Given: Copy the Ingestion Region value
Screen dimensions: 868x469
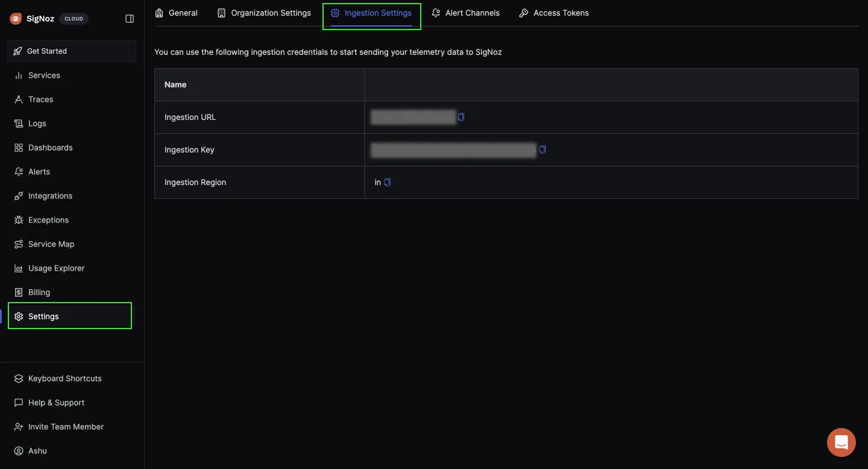Looking at the screenshot, I should point(388,182).
